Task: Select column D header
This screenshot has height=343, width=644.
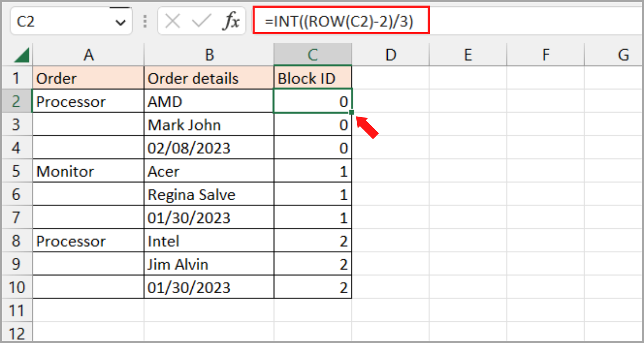Action: tap(390, 55)
